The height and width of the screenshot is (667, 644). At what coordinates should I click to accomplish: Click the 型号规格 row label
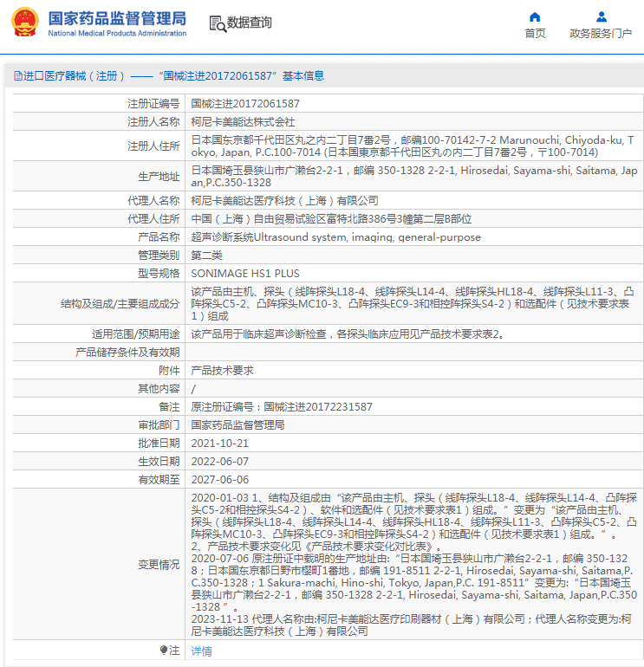click(159, 273)
